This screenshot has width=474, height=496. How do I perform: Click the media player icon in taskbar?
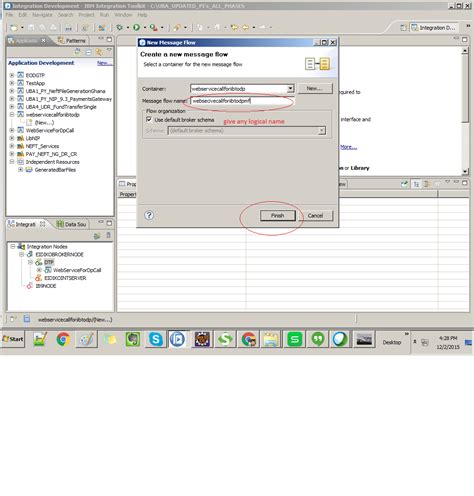tap(178, 339)
